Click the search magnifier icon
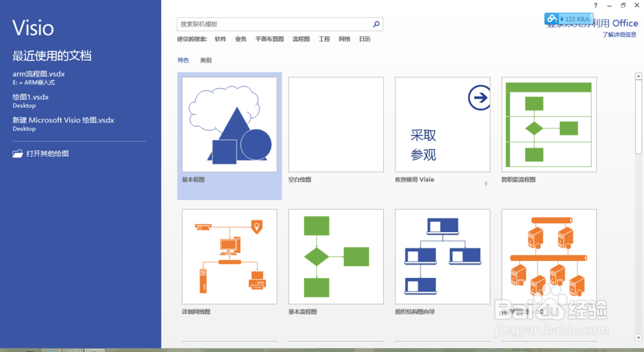Viewport: 644px width, 352px height. click(x=376, y=24)
